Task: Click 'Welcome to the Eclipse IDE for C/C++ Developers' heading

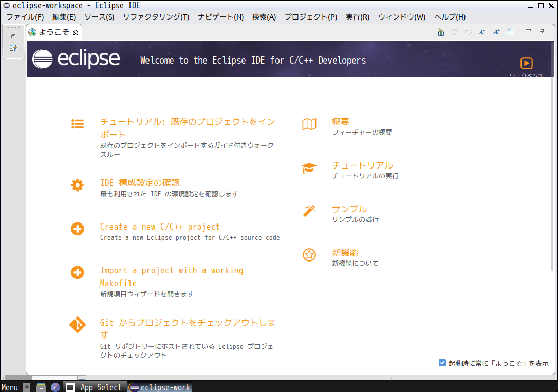Action: click(x=253, y=60)
